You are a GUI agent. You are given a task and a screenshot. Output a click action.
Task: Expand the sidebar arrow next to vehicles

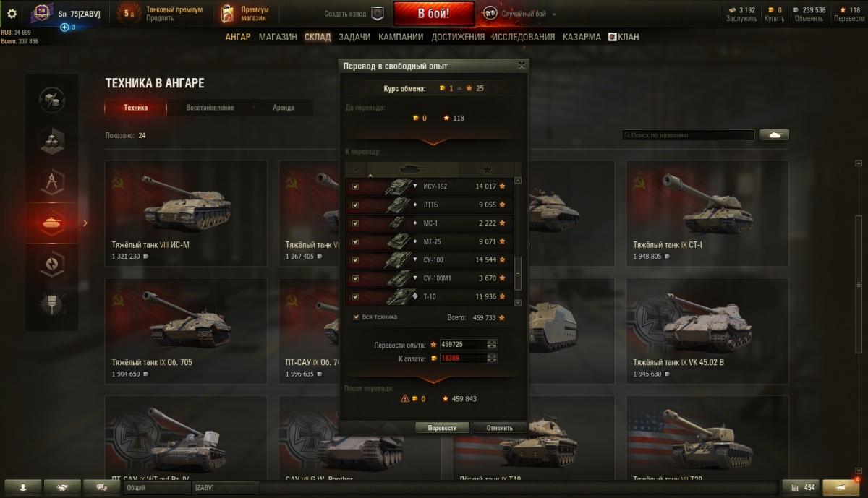tap(85, 223)
